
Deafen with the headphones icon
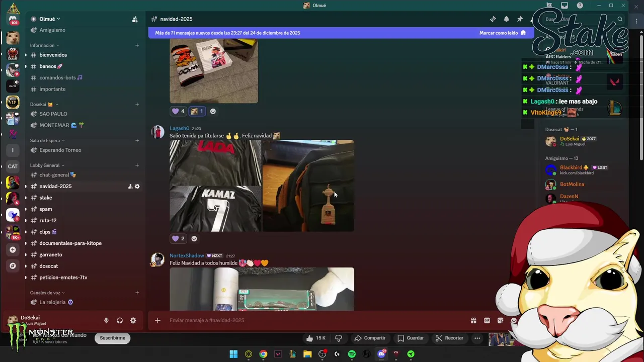pyautogui.click(x=120, y=321)
